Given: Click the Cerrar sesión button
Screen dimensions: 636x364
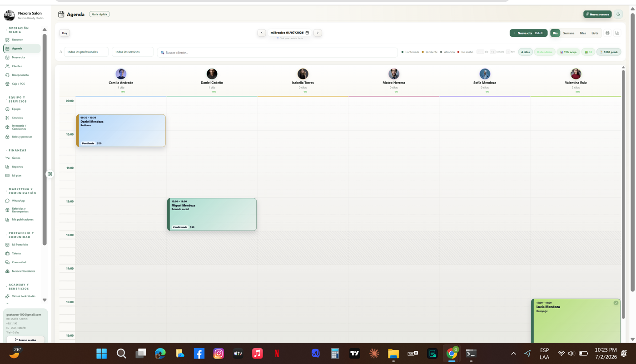Looking at the screenshot, I should (25, 339).
